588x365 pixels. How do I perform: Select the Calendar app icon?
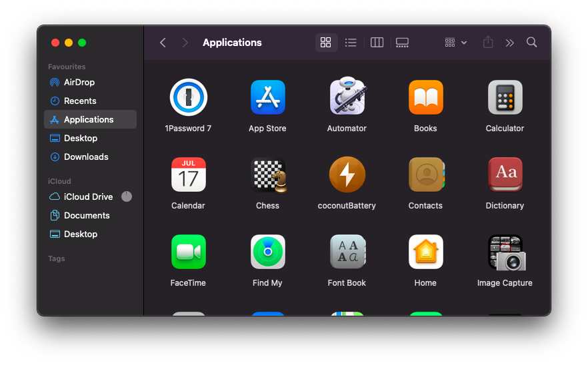(x=188, y=175)
